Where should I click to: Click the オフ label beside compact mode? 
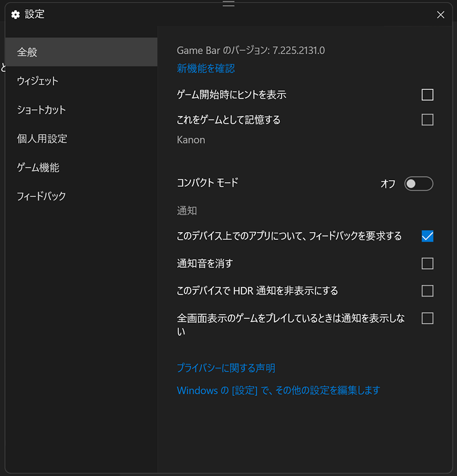click(388, 183)
